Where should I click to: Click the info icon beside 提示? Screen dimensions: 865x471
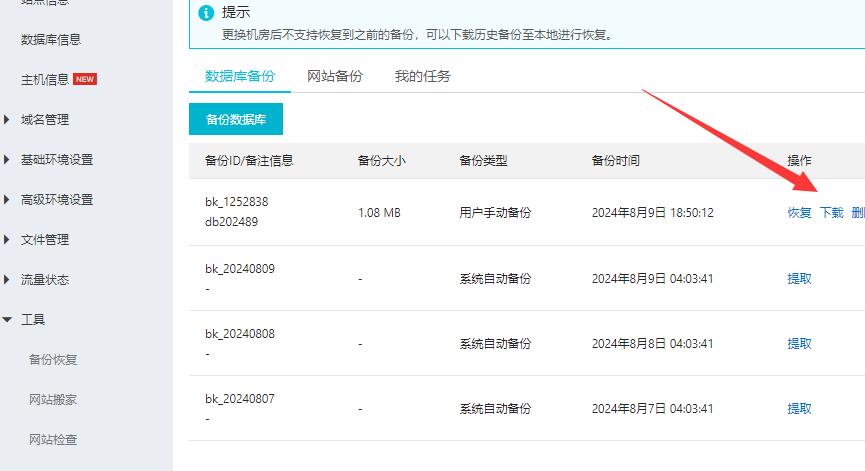[207, 13]
